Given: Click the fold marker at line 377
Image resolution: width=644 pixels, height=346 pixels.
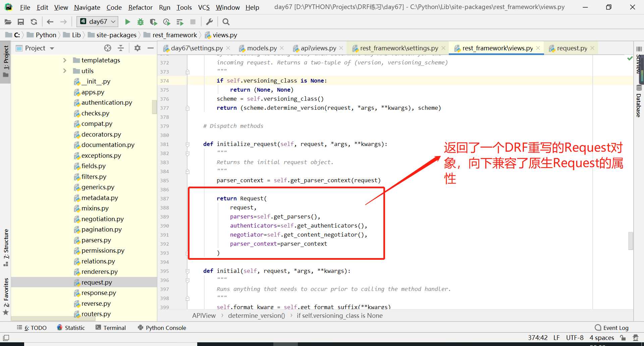Looking at the screenshot, I should point(187,108).
